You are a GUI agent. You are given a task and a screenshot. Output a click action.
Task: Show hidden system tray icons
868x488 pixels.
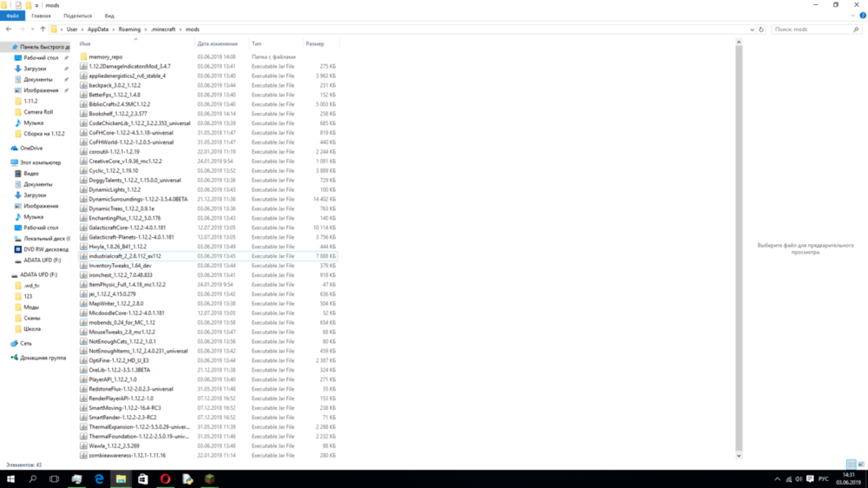tap(777, 479)
